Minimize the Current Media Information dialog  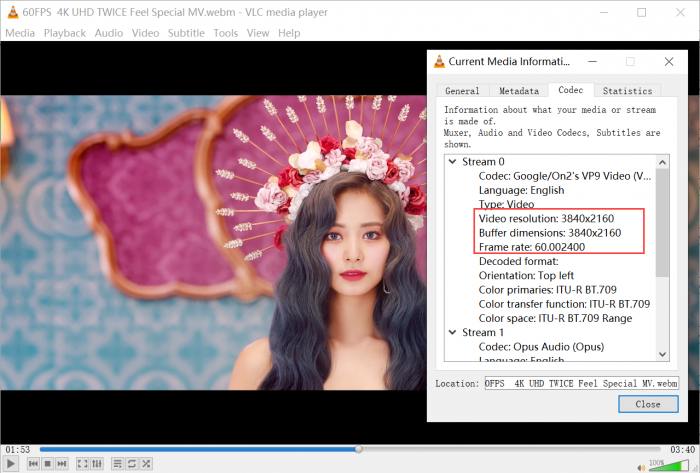pyautogui.click(x=592, y=62)
